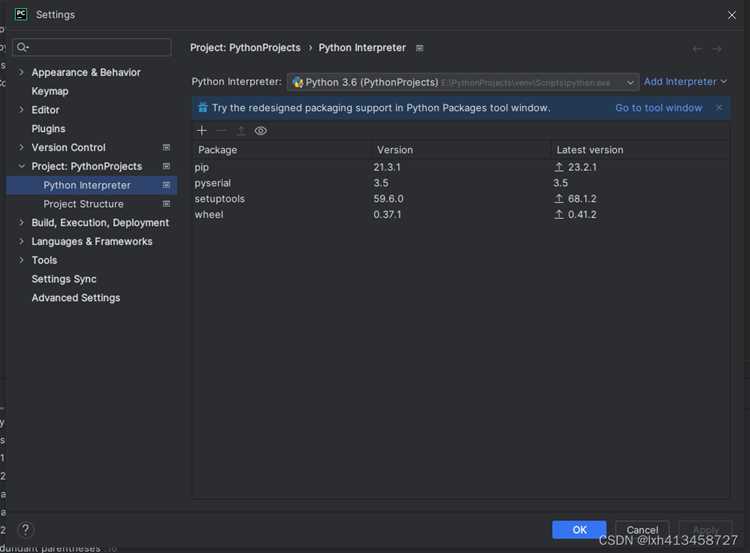Click version 0.37.1 cell

pos(387,214)
